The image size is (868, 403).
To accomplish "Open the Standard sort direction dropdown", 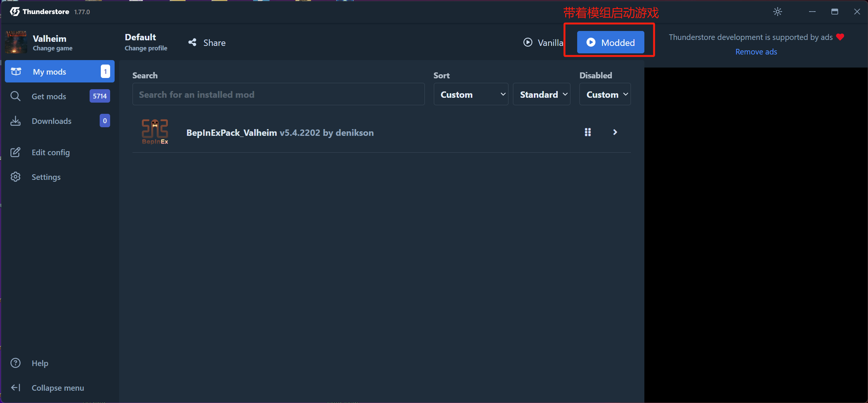I will (x=541, y=94).
